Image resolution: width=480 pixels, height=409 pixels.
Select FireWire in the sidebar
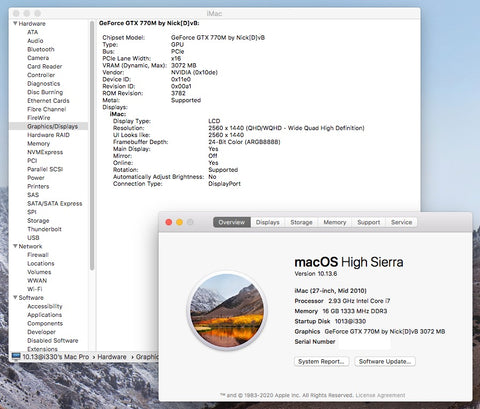(x=39, y=118)
